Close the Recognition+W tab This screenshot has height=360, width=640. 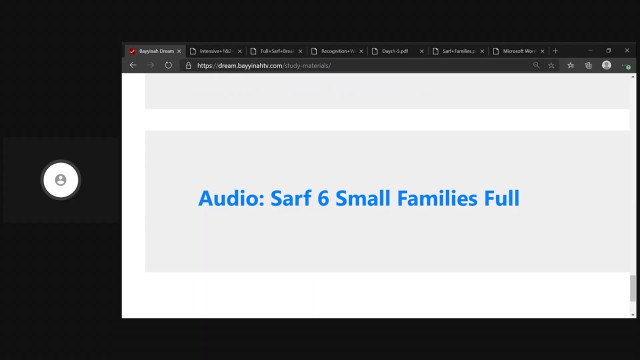coord(361,51)
